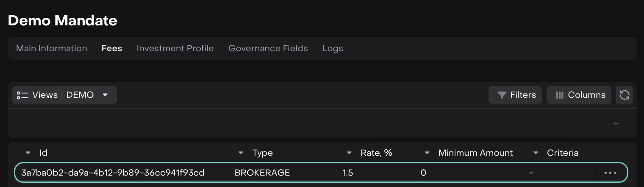Click the fee Id 3a7ba0b2 cell
Image resolution: width=644 pixels, height=187 pixels.
pyautogui.click(x=113, y=173)
